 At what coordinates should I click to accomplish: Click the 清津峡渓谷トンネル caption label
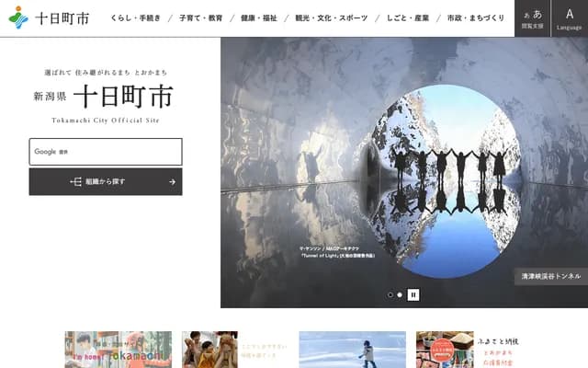549,276
